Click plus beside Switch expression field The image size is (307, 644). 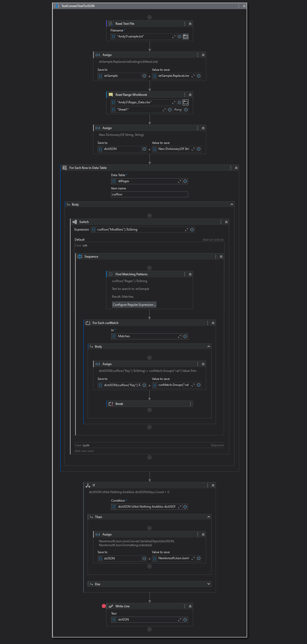192,230
